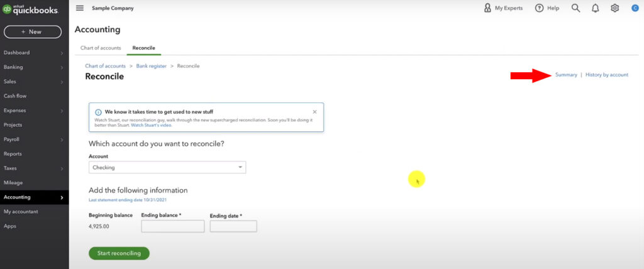Screen dimensions: 644x269
Task: Open the user profile avatar
Action: [x=635, y=8]
